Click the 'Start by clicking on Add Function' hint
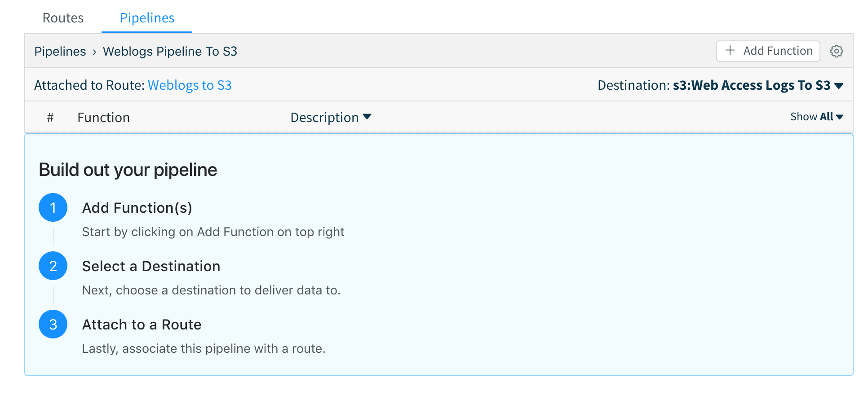Screen dimensions: 868x395 tap(213, 232)
